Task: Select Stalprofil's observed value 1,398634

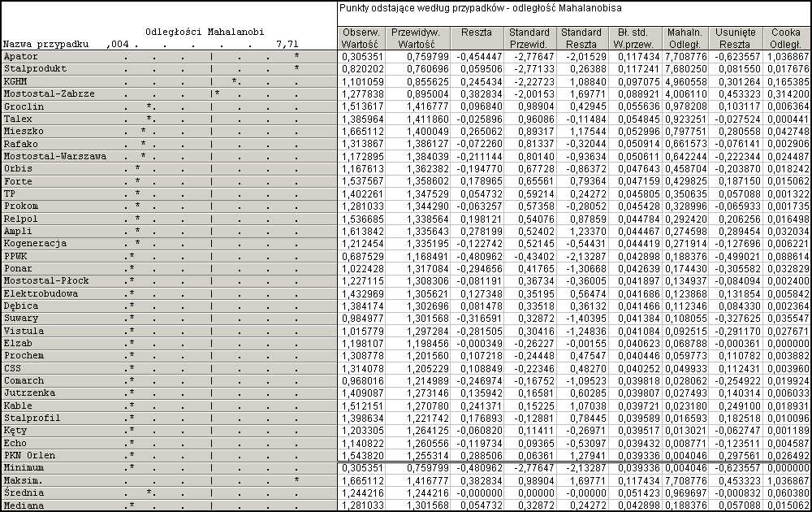Action: pos(362,419)
